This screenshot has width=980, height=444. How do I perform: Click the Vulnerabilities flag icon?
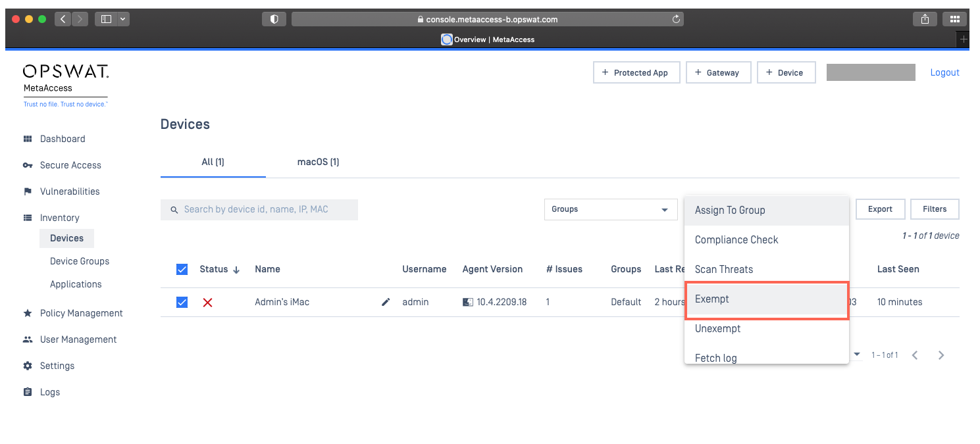(28, 191)
